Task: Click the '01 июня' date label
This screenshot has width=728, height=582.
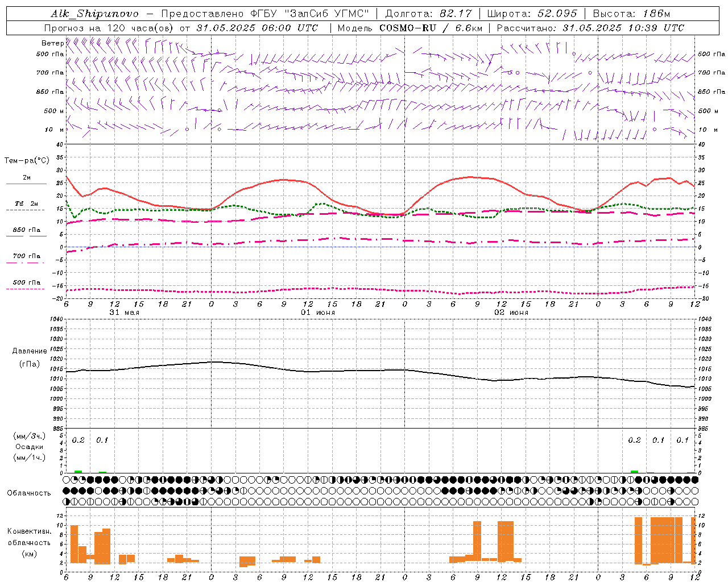Action: (x=318, y=313)
